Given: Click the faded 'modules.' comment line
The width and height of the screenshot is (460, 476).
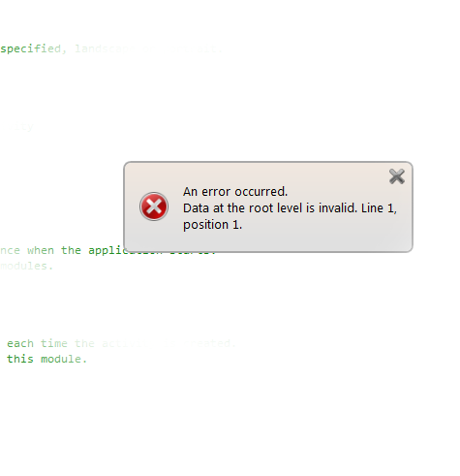Looking at the screenshot, I should 26,266.
